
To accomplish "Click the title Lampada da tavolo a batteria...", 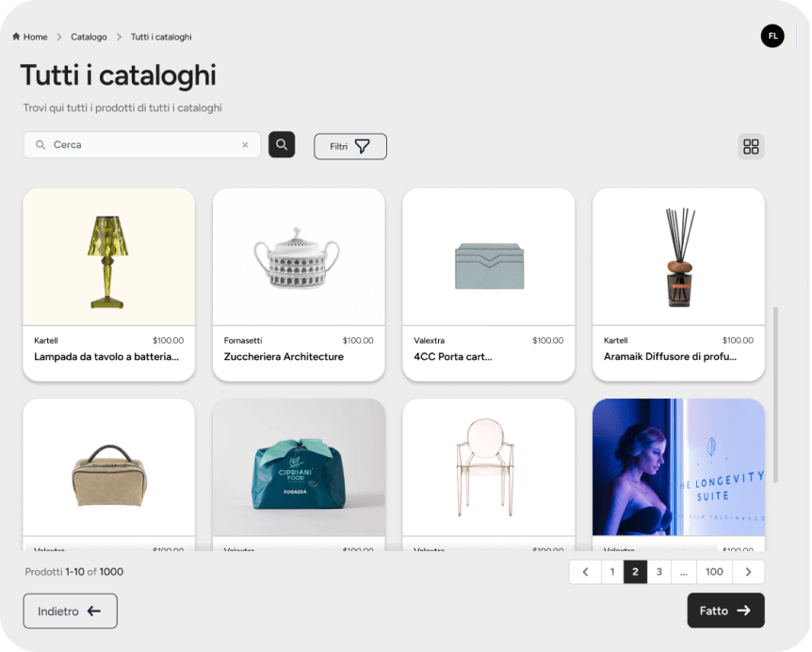I will click(x=106, y=357).
